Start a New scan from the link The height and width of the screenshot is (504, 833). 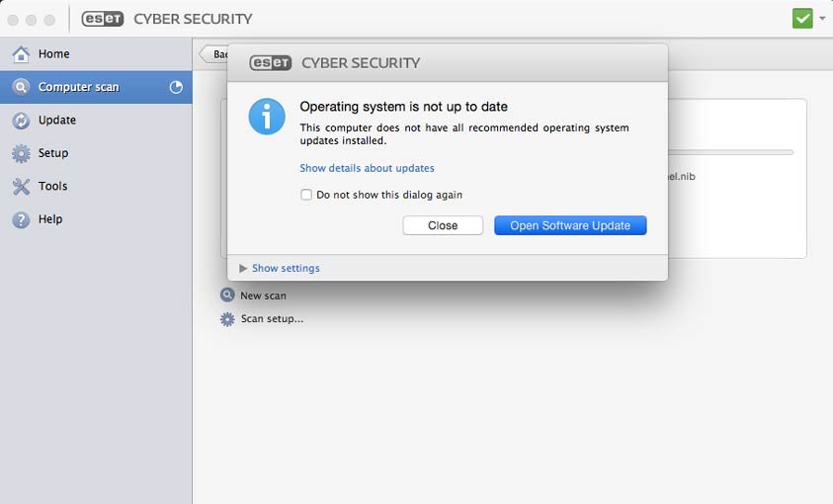tap(263, 295)
